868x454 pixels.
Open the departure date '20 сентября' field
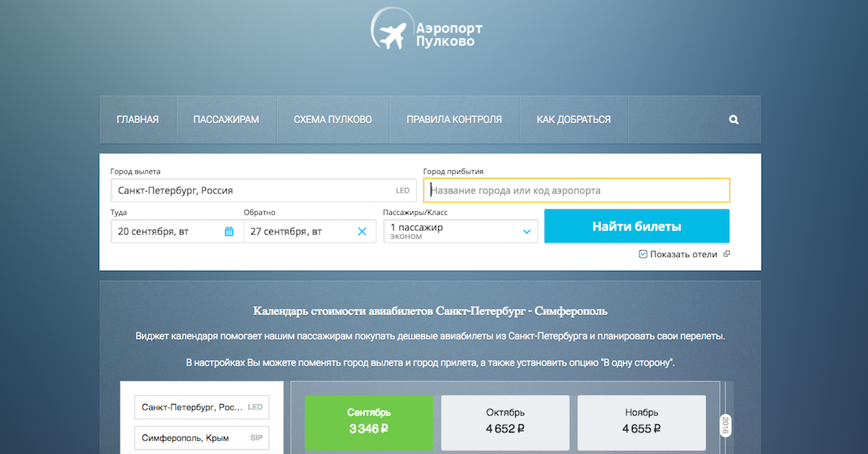click(x=166, y=232)
